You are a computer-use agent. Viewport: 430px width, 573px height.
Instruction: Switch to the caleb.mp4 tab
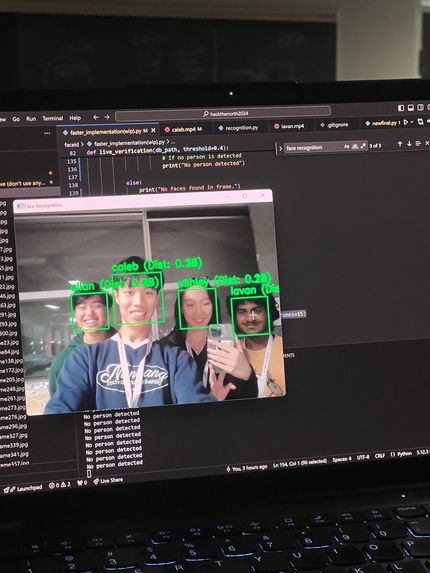[x=185, y=129]
